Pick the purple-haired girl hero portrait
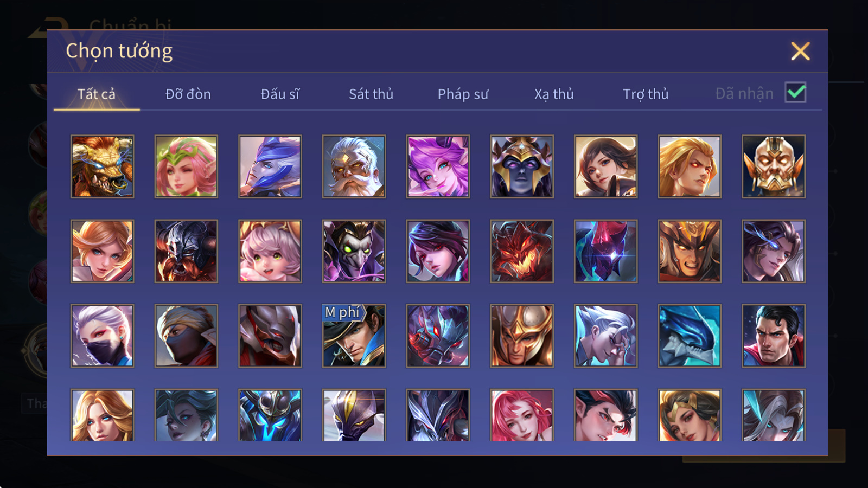The image size is (868, 488). (438, 166)
